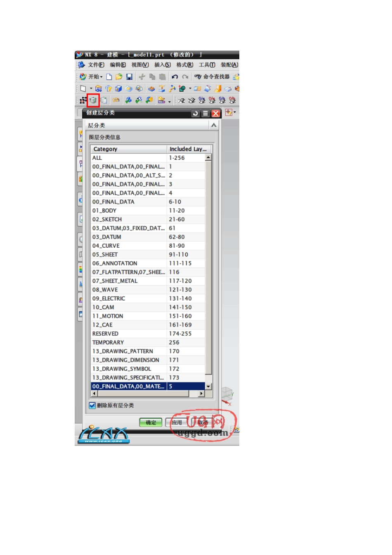Image resolution: width=392 pixels, height=555 pixels.
Task: Select the 07_SHEET_METAL category row
Action: tap(148, 281)
